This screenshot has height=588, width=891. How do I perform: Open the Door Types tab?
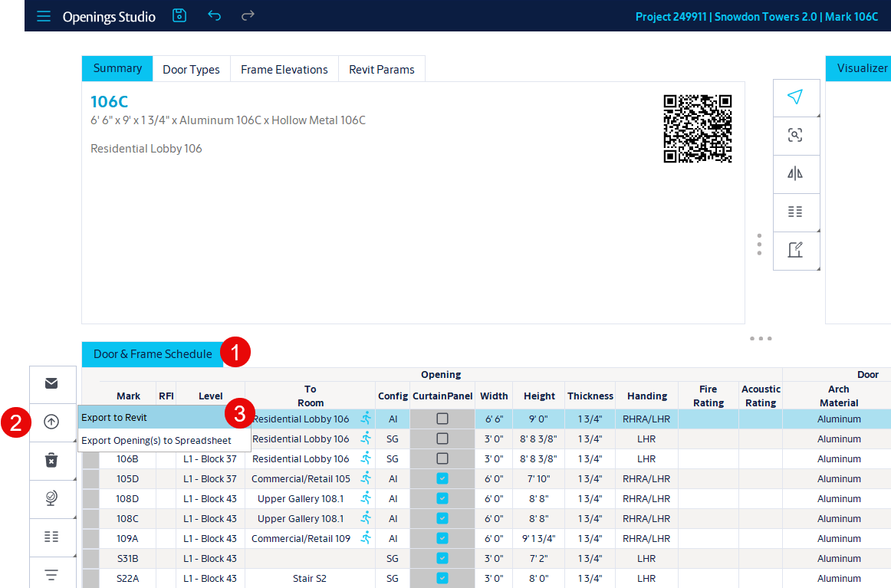point(192,69)
